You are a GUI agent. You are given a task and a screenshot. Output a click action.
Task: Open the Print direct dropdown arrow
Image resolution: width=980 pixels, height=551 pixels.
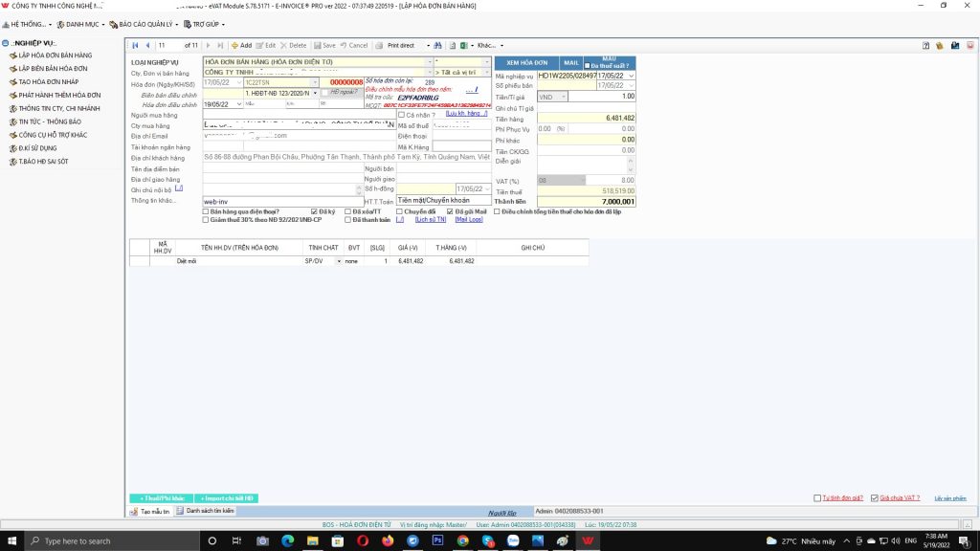pyautogui.click(x=428, y=46)
